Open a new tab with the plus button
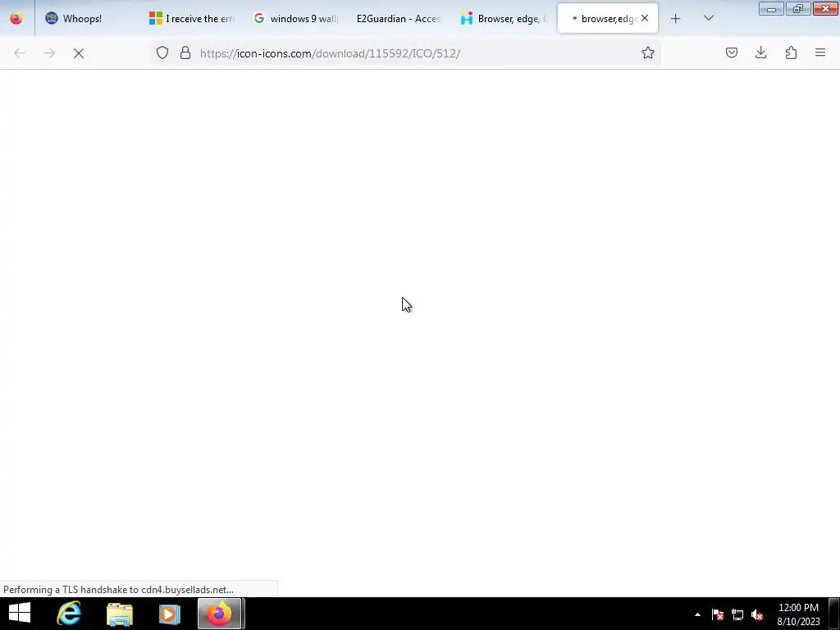 click(x=676, y=19)
